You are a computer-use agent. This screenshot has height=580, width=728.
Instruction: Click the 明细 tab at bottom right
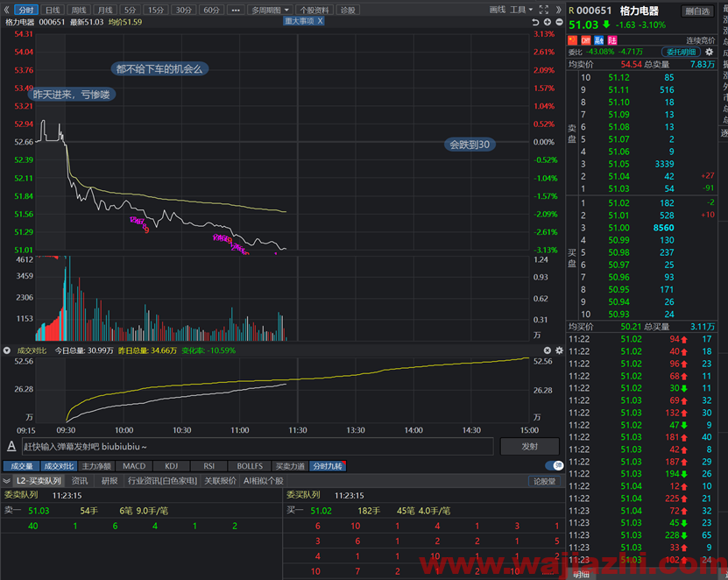point(581,575)
